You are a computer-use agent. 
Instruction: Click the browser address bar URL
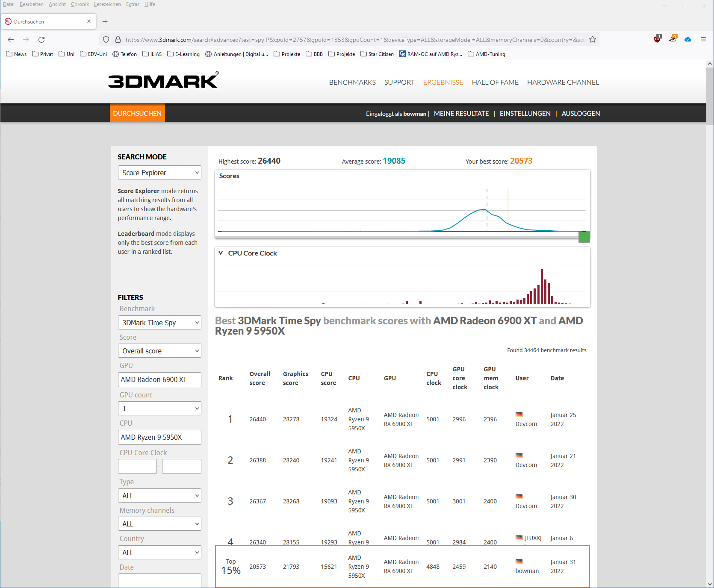pyautogui.click(x=355, y=40)
